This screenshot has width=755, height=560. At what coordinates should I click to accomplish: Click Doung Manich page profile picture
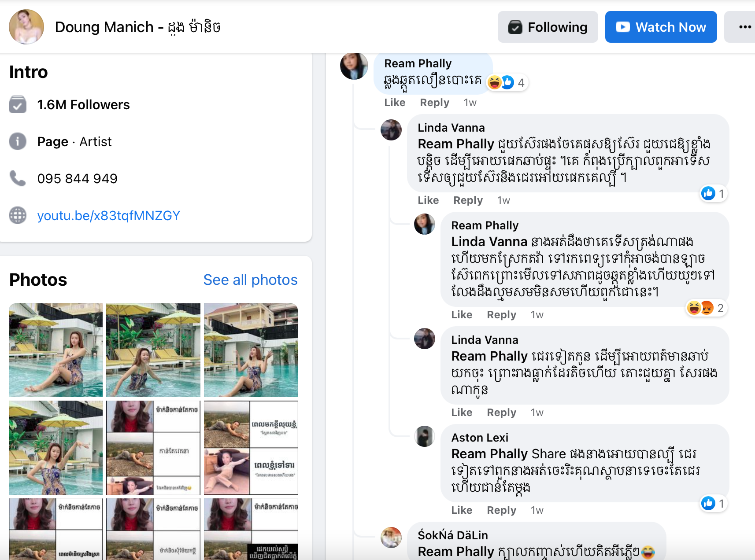(x=26, y=27)
